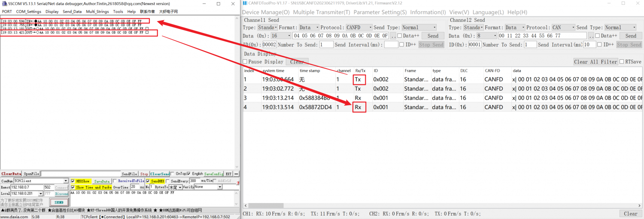This screenshot has width=644, height=219.
Task: Click the CANFDToolPro app icon in title bar
Action: pyautogui.click(x=245, y=3)
